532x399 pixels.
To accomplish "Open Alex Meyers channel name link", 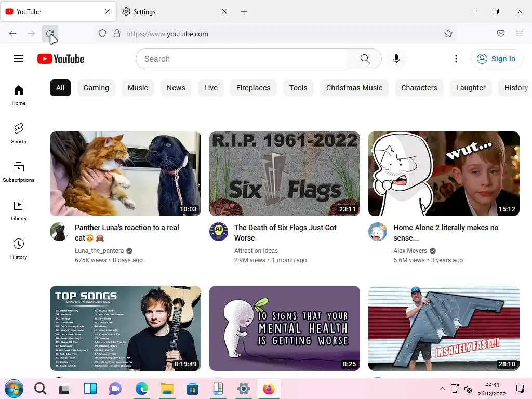I will [x=410, y=251].
